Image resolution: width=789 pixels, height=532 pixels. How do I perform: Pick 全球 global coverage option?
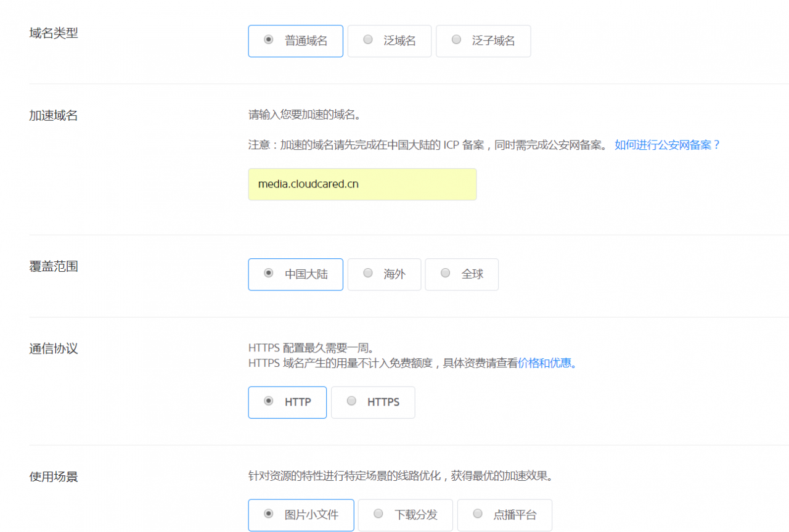[x=461, y=274]
